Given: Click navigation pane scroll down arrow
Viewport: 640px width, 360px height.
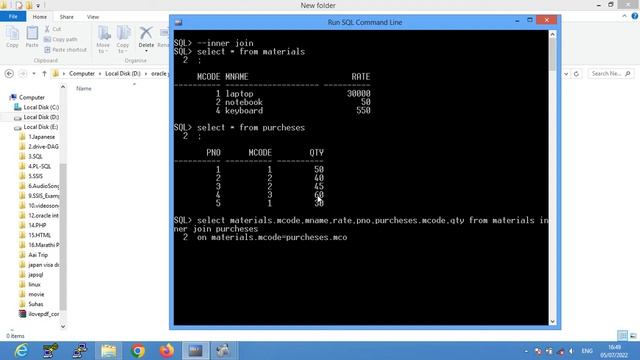Looking at the screenshot, I should point(63,326).
